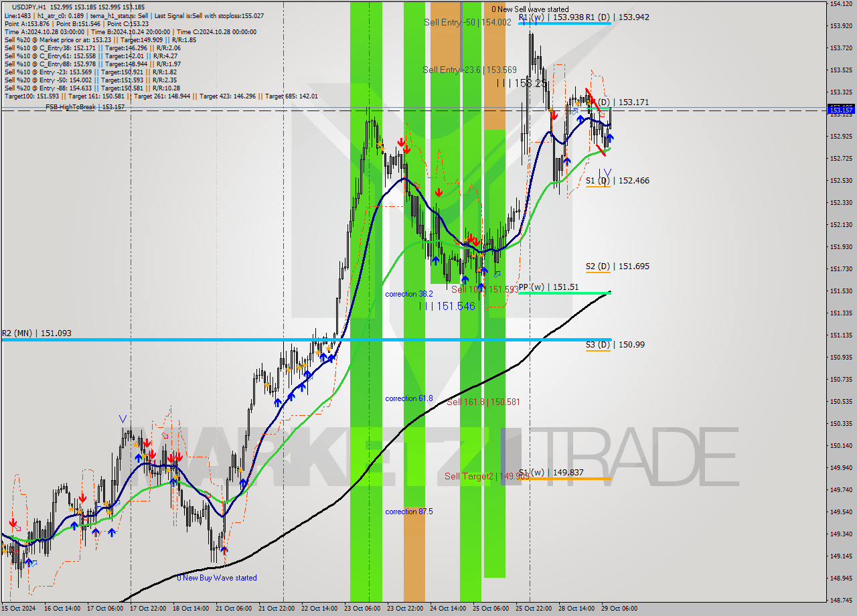857x616 pixels.
Task: Click the 'Sell %20 @ Entry -50: 154.002' row
Action: click(x=90, y=80)
